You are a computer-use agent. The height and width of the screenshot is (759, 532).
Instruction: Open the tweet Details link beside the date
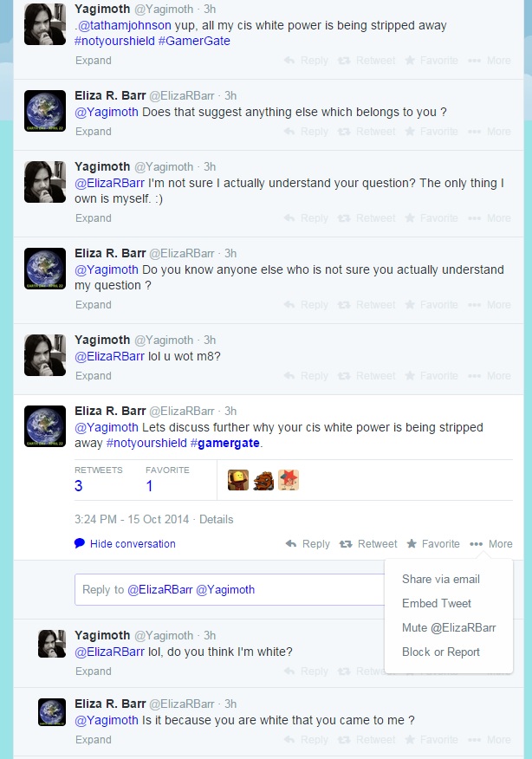[217, 519]
